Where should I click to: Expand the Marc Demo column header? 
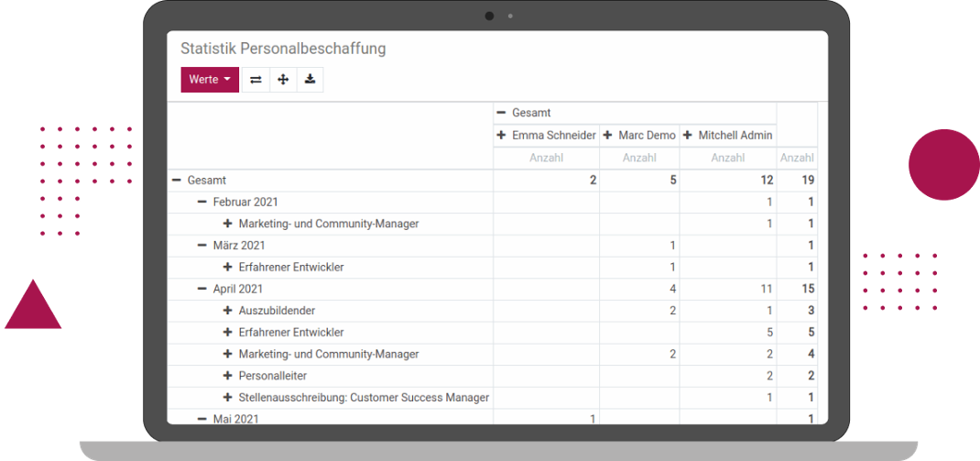(x=639, y=135)
